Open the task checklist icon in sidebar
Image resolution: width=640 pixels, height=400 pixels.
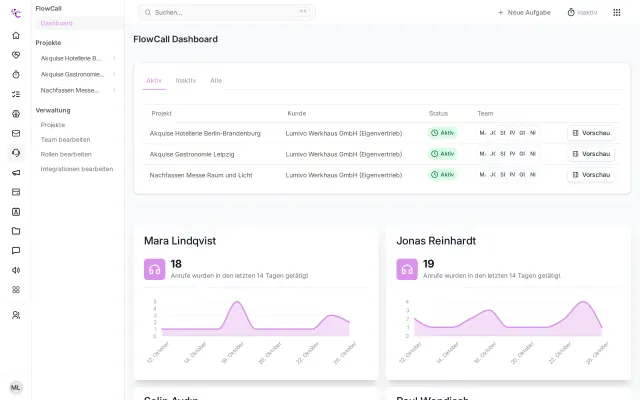pos(16,94)
